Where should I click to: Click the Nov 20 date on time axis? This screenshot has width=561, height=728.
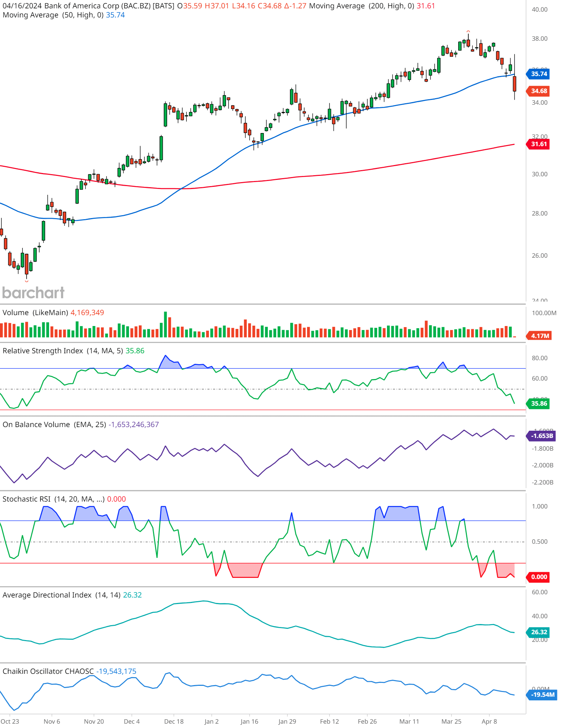94,721
